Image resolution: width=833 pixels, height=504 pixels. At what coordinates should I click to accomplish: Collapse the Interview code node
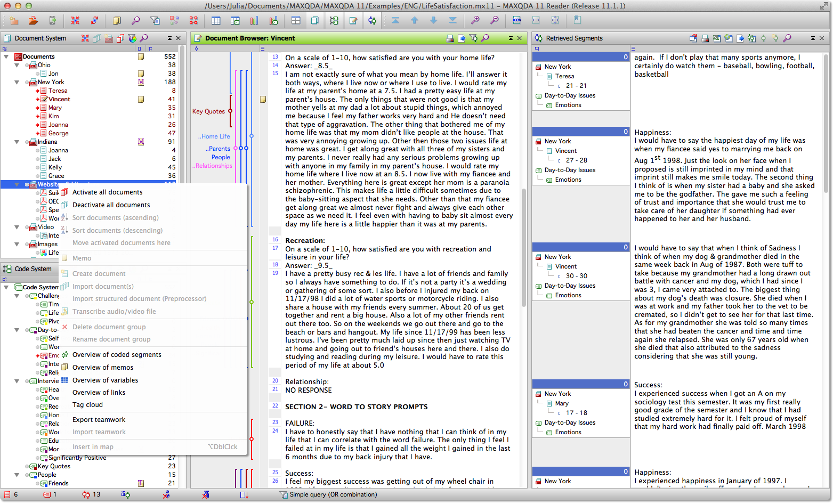click(x=17, y=381)
